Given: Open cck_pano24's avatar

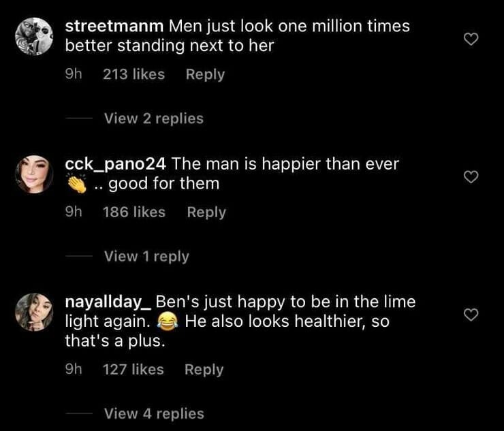Looking at the screenshot, I should coord(33,174).
